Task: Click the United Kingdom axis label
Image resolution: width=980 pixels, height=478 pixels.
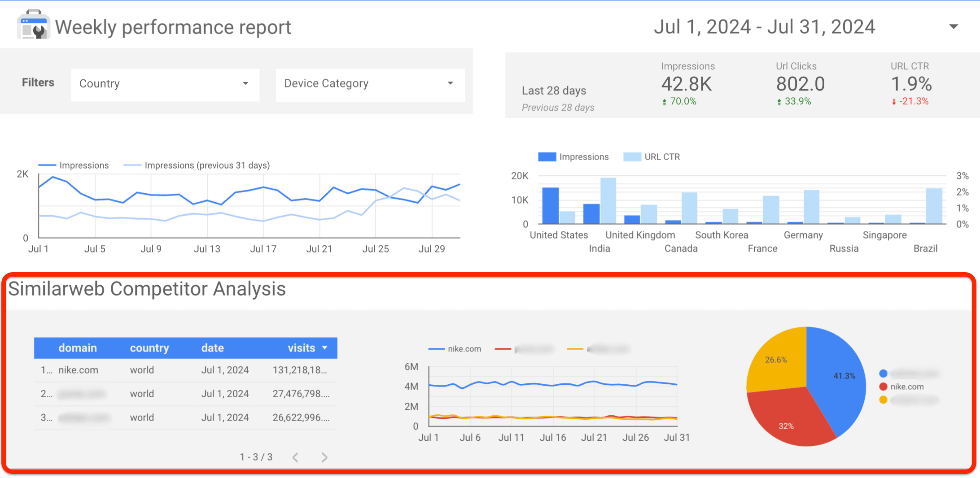Action: tap(640, 235)
